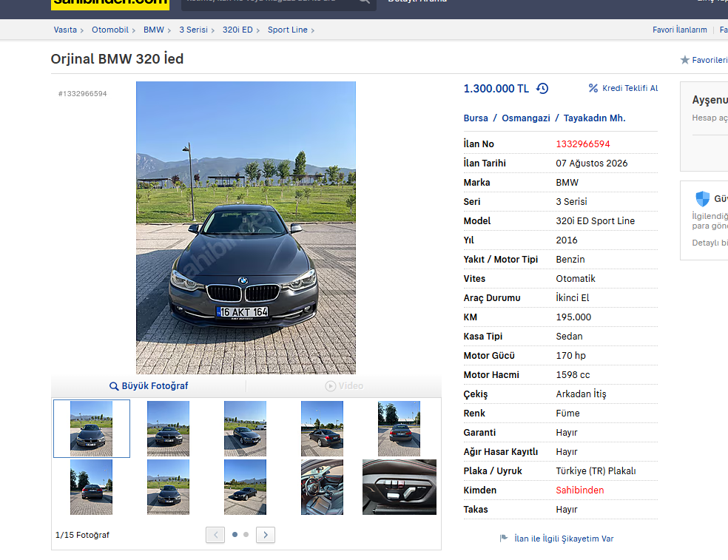The height and width of the screenshot is (560, 728).
Task: Click the Video play icon
Action: [x=330, y=386]
